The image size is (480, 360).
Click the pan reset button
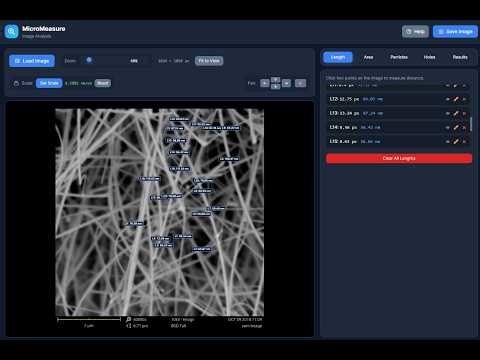[300, 83]
